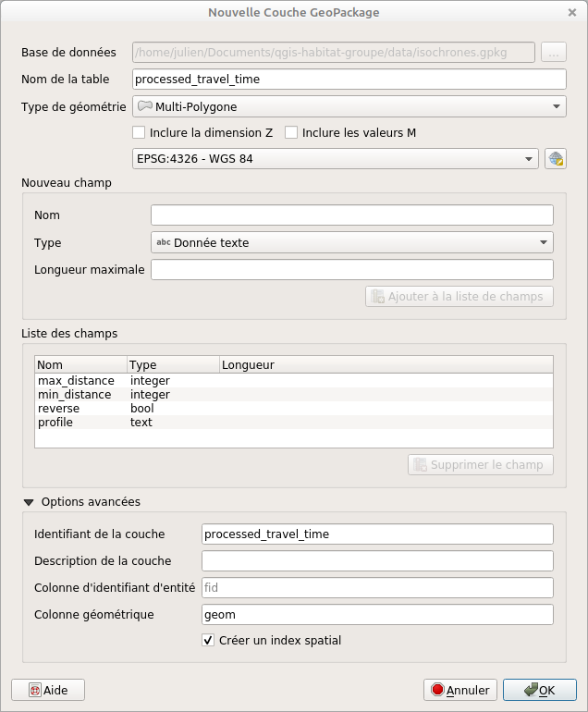Click the Longueur column header
Screen dimensions: 588x712
[386, 364]
